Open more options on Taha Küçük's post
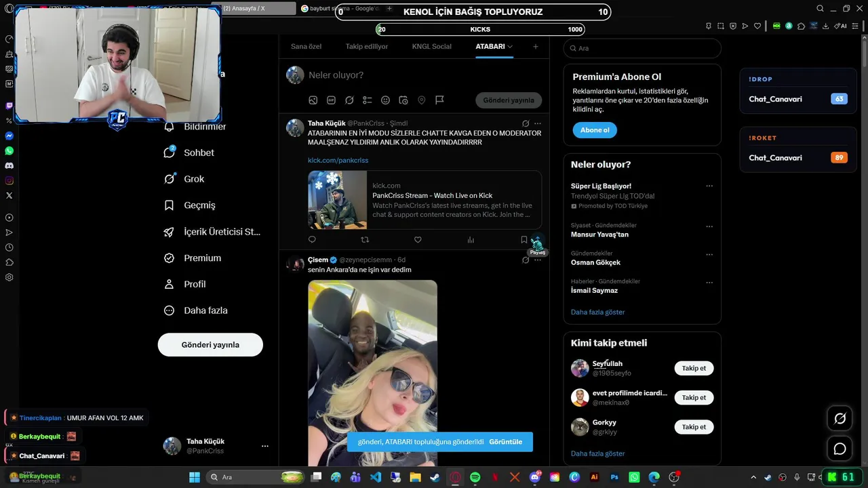This screenshot has width=868, height=488. (x=538, y=123)
